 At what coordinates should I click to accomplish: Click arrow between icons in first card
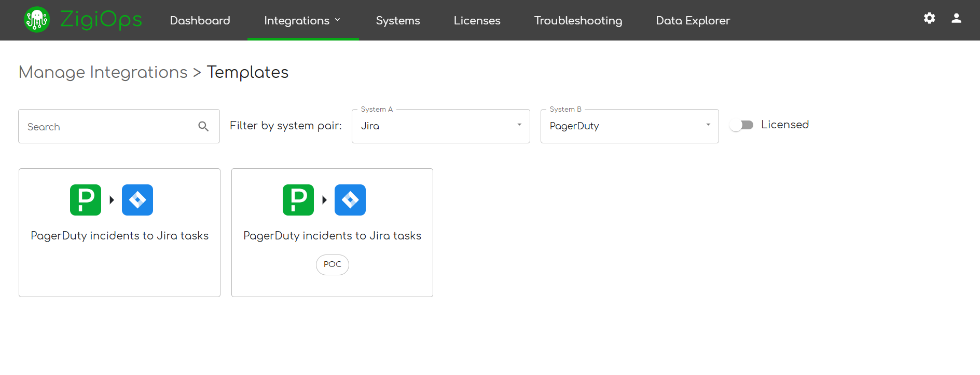click(x=112, y=200)
